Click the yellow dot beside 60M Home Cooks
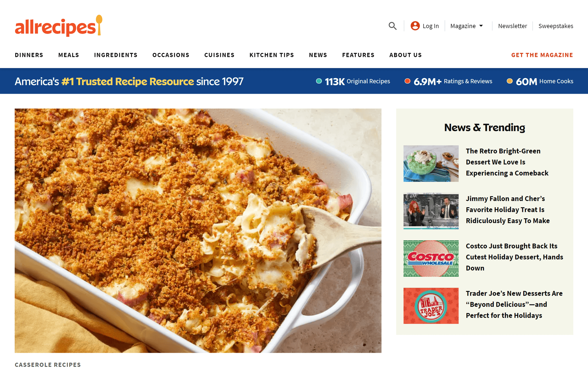The image size is (588, 368). click(x=510, y=81)
